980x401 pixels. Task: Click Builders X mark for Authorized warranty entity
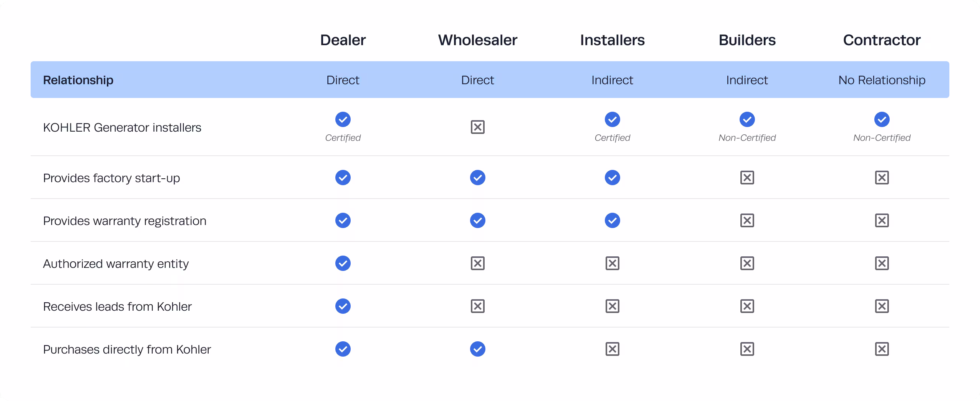(747, 263)
